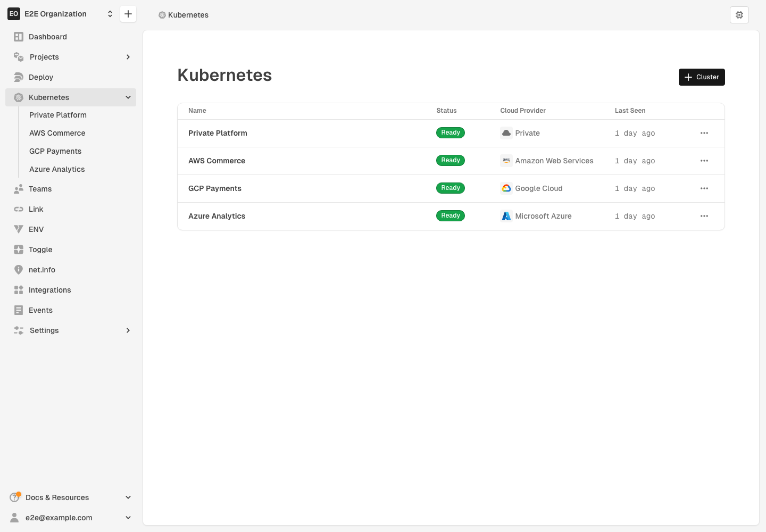This screenshot has height=532, width=766.
Task: Expand the Projects chevron
Action: coord(128,57)
